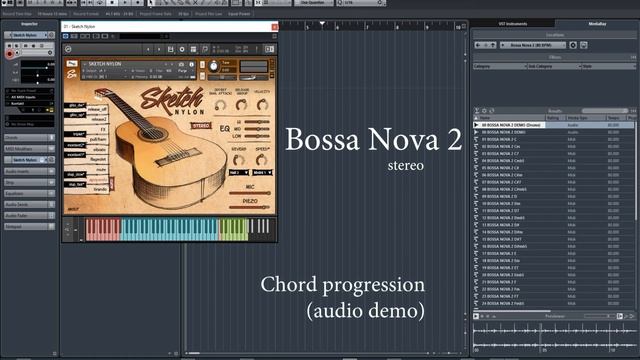Image resolution: width=640 pixels, height=360 pixels.
Task: Click the plugin bypass button in VST window toolbar
Action: tap(65, 36)
